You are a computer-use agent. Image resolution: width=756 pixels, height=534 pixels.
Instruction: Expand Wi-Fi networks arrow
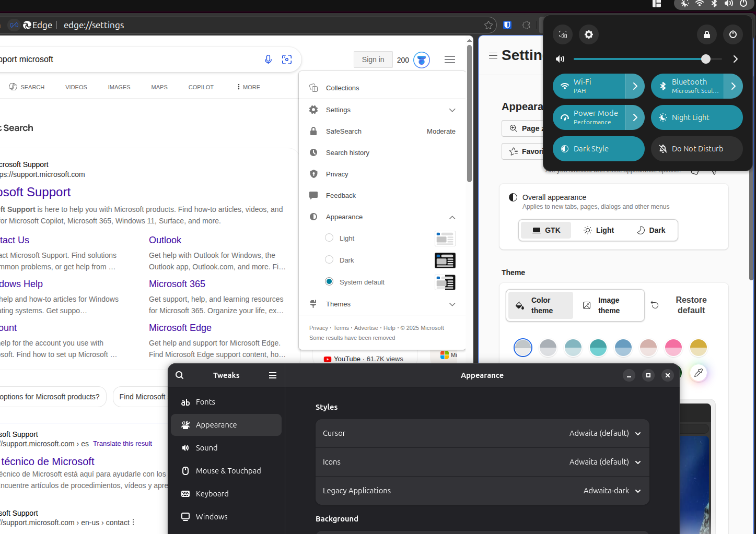coord(635,86)
